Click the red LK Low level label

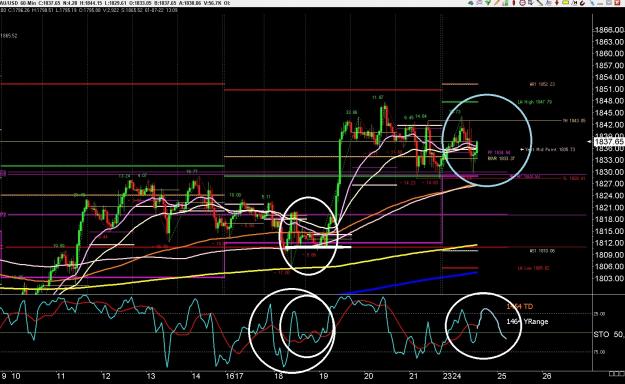[x=533, y=268]
